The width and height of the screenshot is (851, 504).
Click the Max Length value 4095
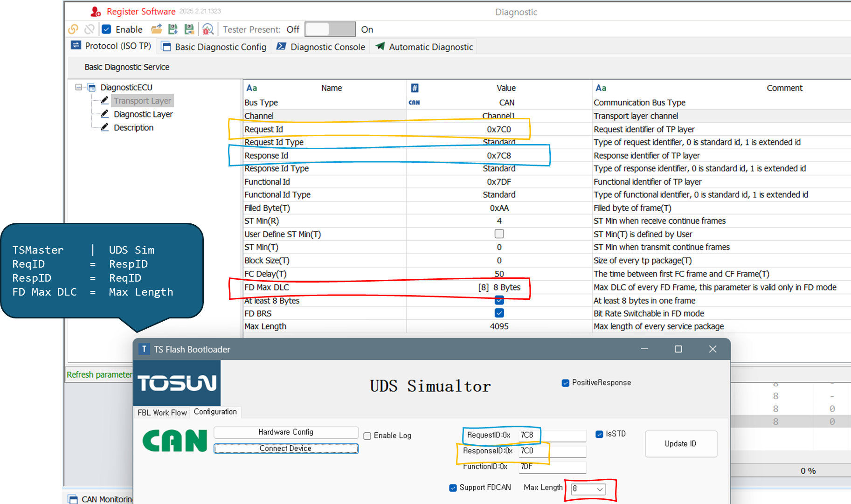(x=499, y=326)
